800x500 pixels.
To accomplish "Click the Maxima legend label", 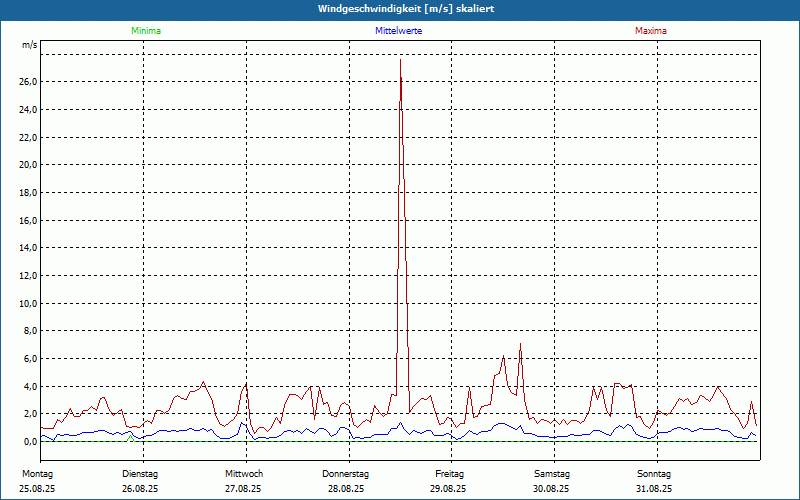I will coord(650,31).
